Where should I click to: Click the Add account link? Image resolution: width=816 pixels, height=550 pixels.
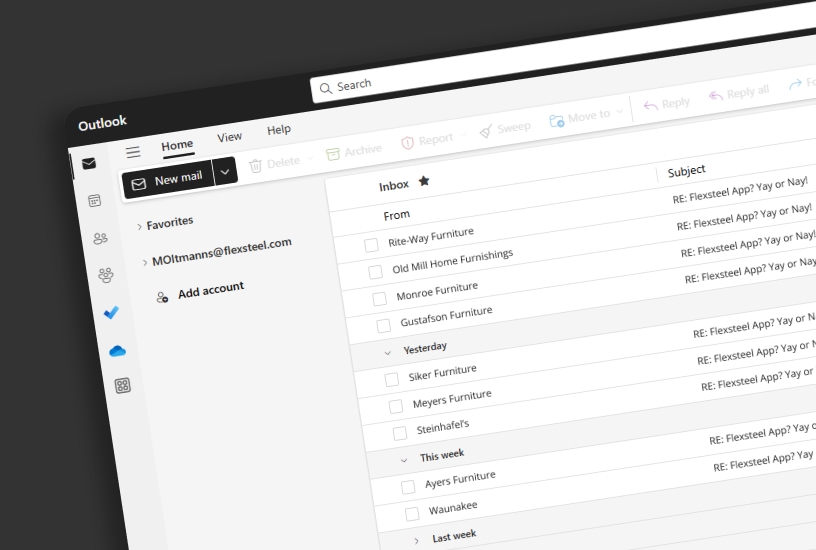(211, 290)
